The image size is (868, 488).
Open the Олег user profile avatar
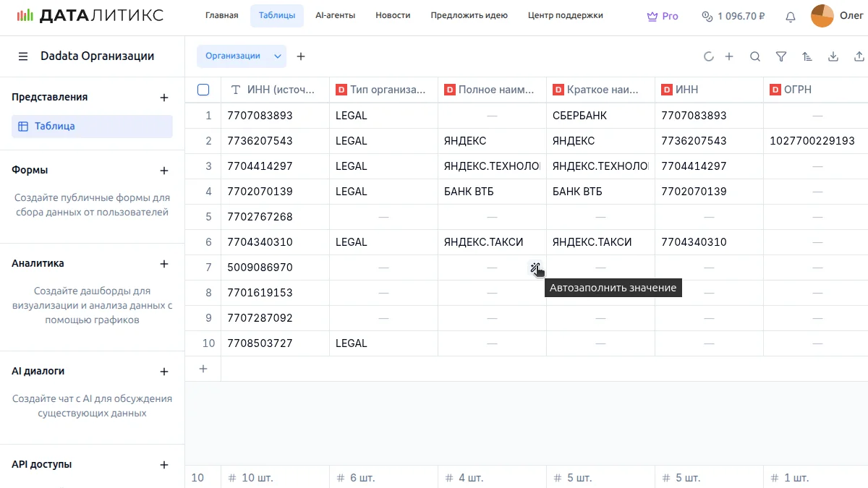click(x=822, y=16)
